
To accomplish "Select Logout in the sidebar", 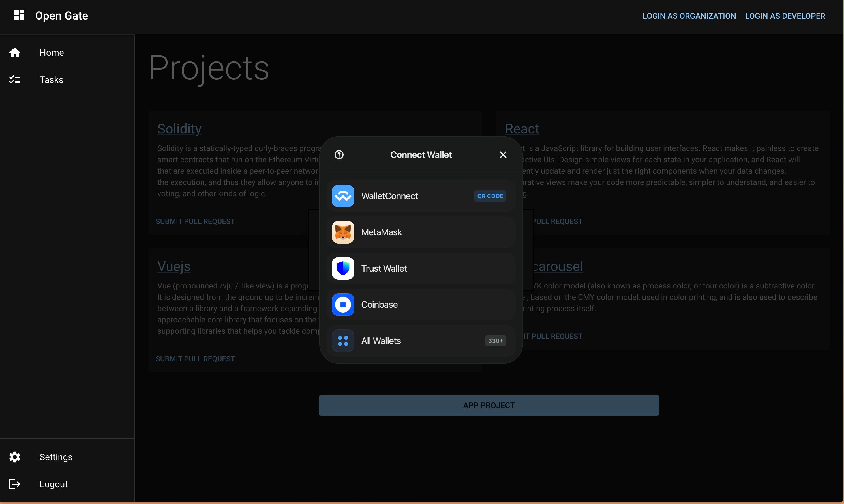I will coord(67,484).
